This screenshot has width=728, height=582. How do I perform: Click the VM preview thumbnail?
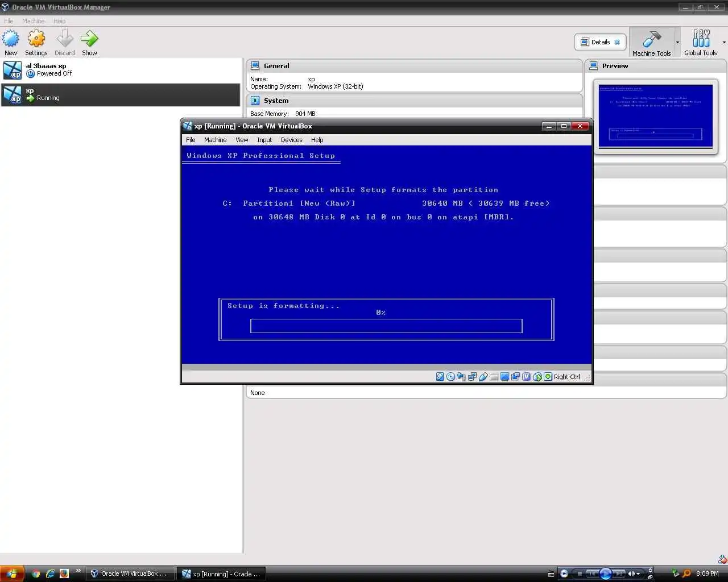656,116
